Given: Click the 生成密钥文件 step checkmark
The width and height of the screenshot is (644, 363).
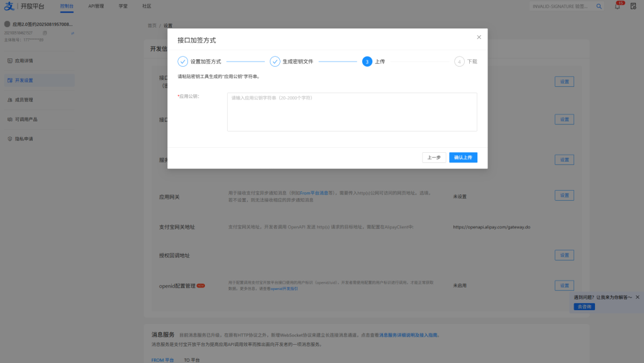Looking at the screenshot, I should (x=275, y=62).
